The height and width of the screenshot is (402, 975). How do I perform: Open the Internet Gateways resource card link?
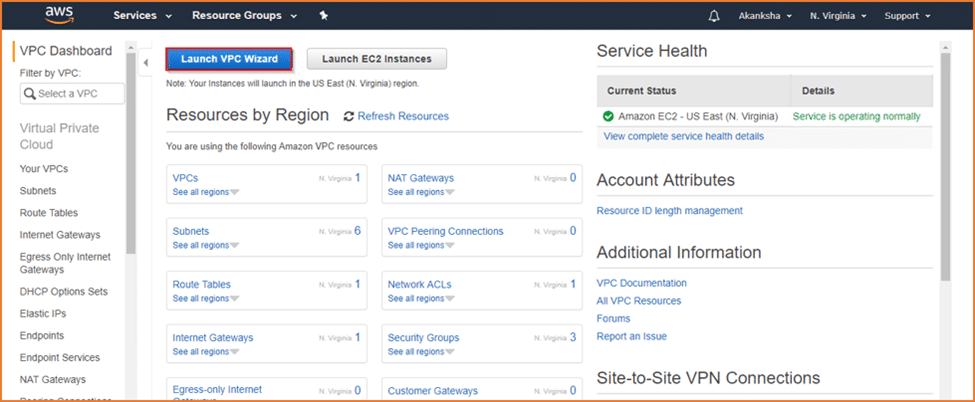pos(213,338)
